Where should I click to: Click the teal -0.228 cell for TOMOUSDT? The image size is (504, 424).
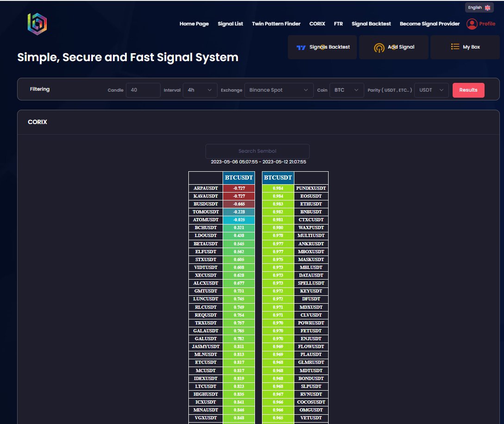point(239,212)
